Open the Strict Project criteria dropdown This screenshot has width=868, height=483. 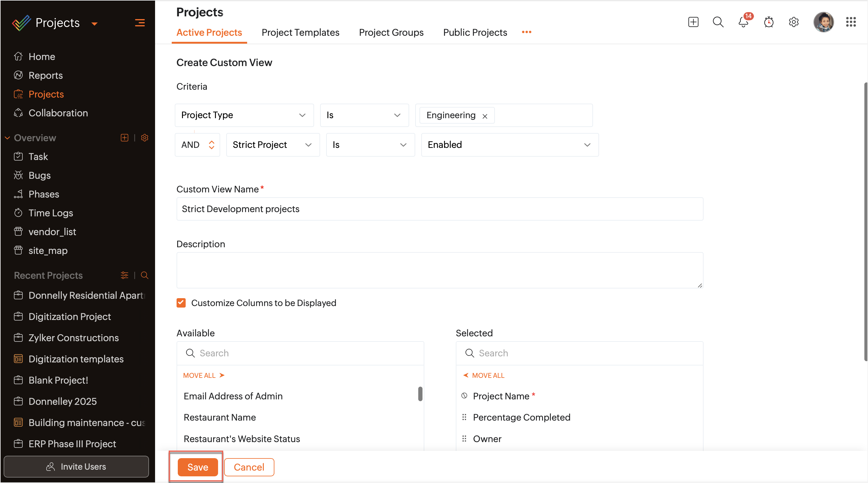[273, 145]
